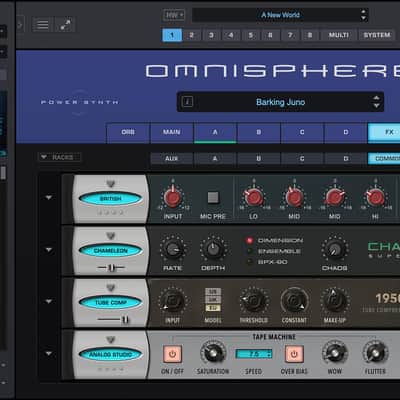
Task: Open layer A tab in blue header
Action: (215, 132)
